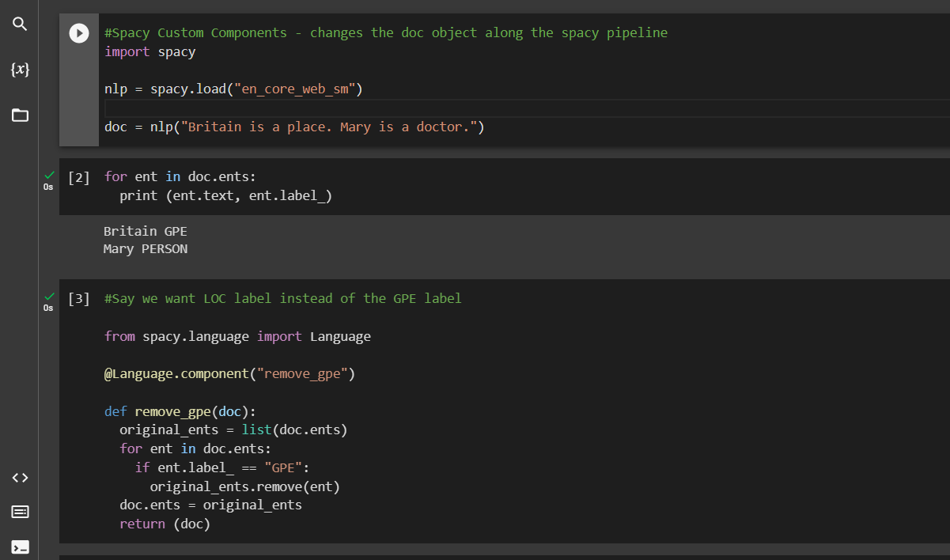The height and width of the screenshot is (560, 950).
Task: Click 'return (doc)' line
Action: pyautogui.click(x=165, y=524)
